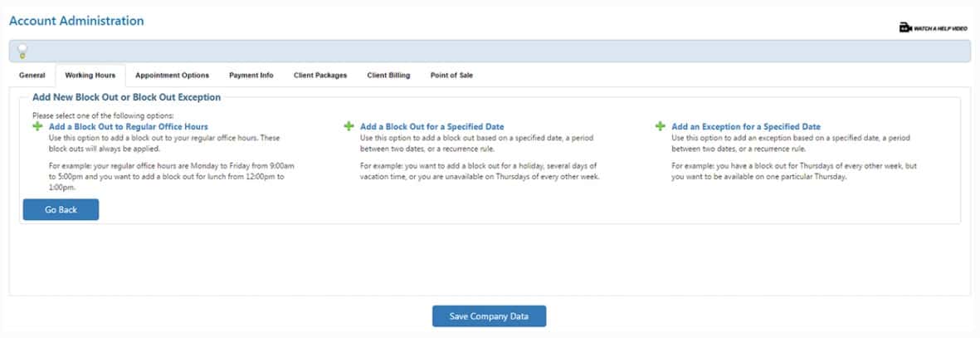Select the Working Hours tab
This screenshot has height=338, width=980.
90,76
